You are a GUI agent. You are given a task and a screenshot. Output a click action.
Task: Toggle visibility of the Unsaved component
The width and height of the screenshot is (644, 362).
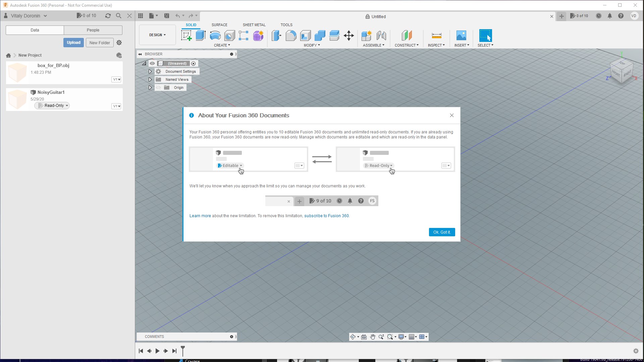tap(152, 63)
